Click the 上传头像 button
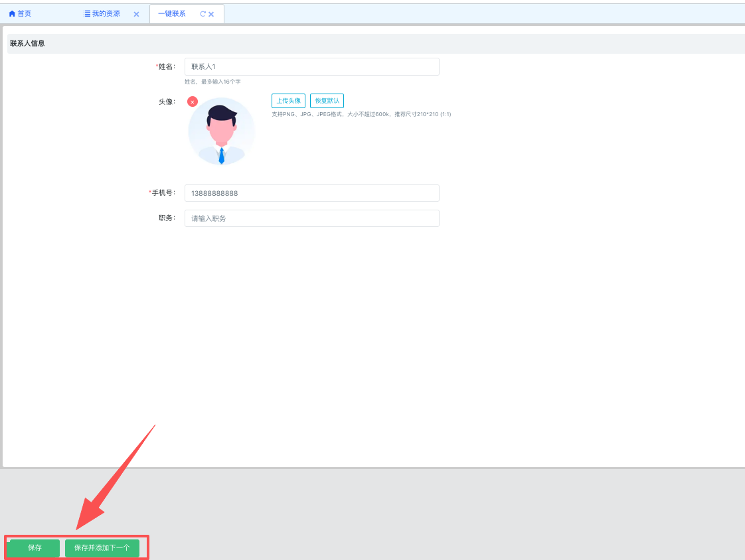The width and height of the screenshot is (745, 560). coord(288,101)
